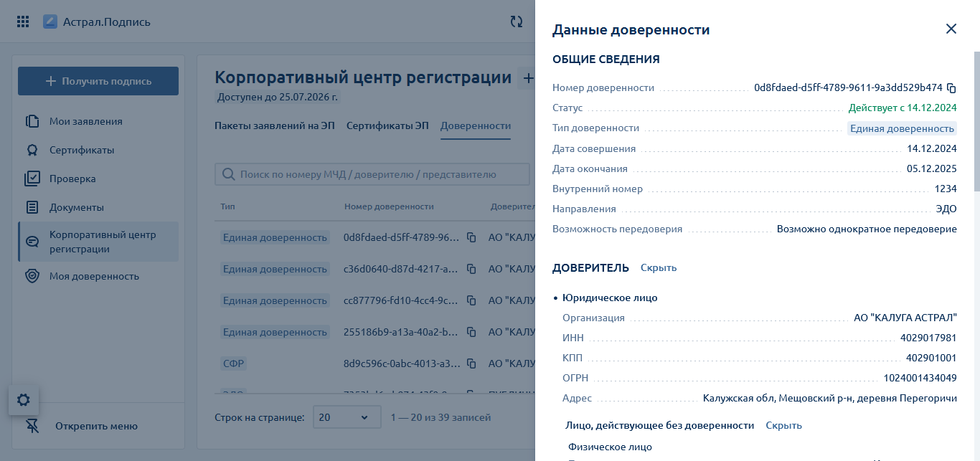Hide Лицо, действующее без доверенности section
Viewport: 980px width, 461px height.
783,425
